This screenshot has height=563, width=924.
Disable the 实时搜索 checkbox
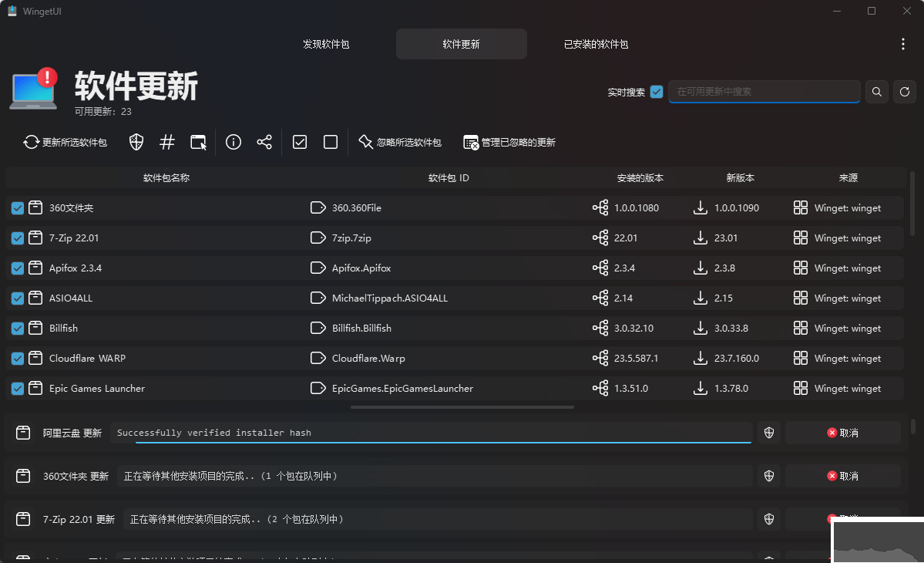pyautogui.click(x=657, y=91)
